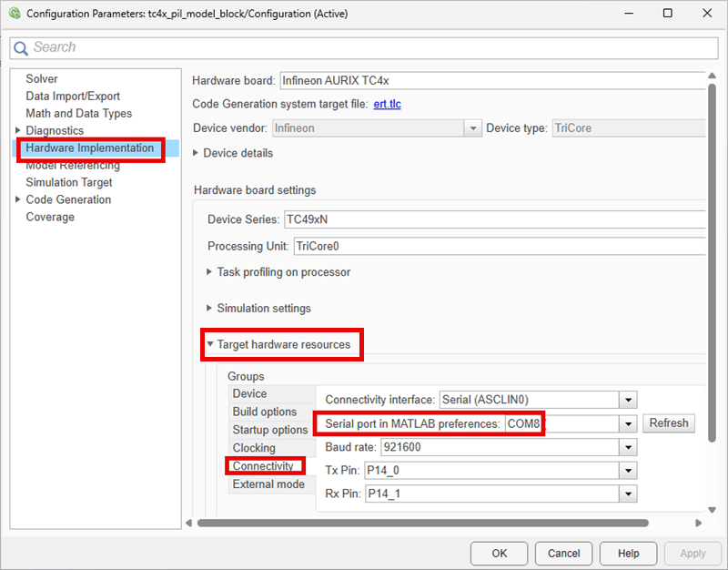Expand the Code Generation tree node
Screen dimensions: 728x570
pyautogui.click(x=17, y=199)
